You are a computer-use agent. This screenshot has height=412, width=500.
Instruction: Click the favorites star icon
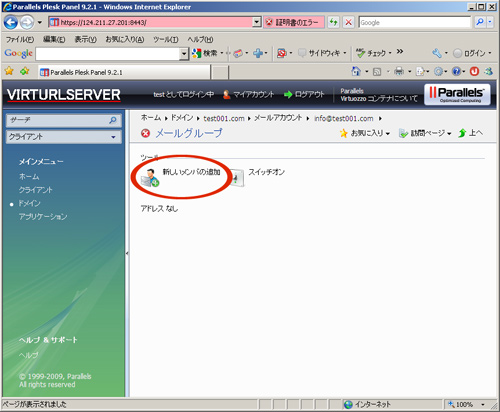tap(9, 71)
